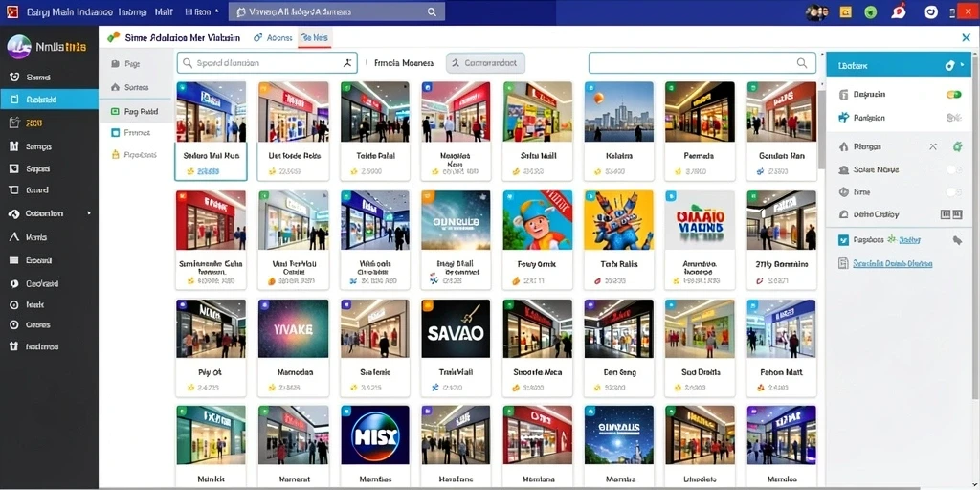Click the white circular icon in top bar

(x=931, y=11)
